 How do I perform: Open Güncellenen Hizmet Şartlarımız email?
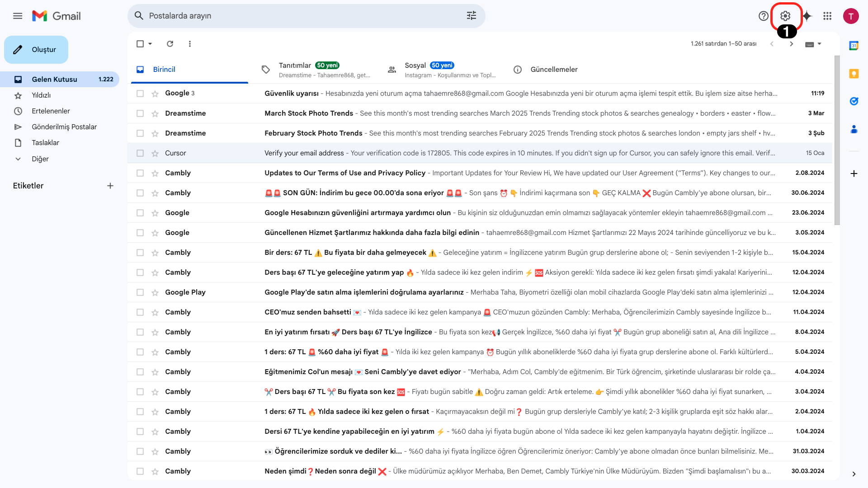click(x=480, y=233)
